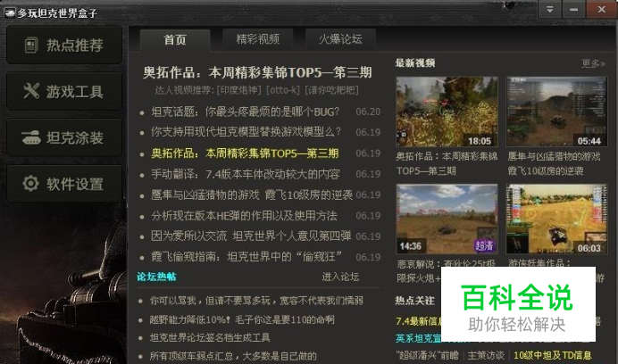Image resolution: width=618 pixels, height=364 pixels.
Task: Open hot topic "超级潘兴"前瞻
Action: coord(427,356)
